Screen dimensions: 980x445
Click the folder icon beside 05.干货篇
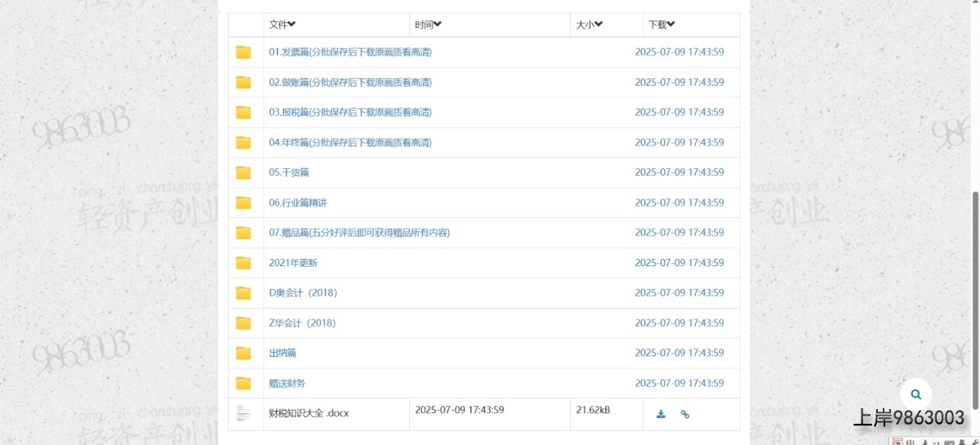click(x=243, y=172)
